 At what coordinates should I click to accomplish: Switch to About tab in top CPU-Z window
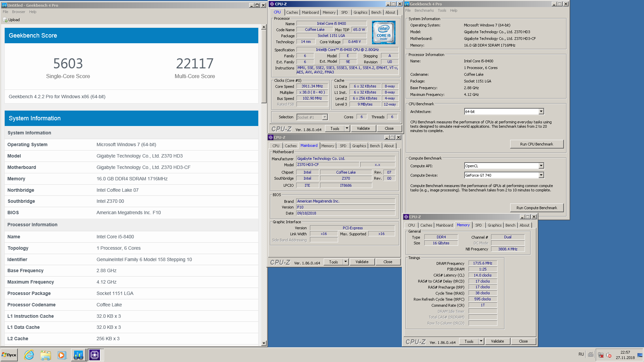[x=390, y=12]
